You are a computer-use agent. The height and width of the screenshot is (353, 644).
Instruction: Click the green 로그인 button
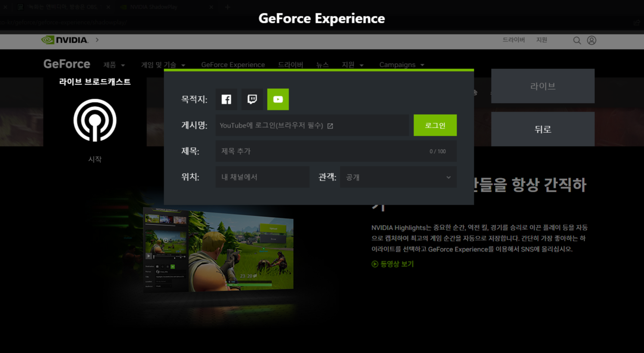(x=435, y=125)
